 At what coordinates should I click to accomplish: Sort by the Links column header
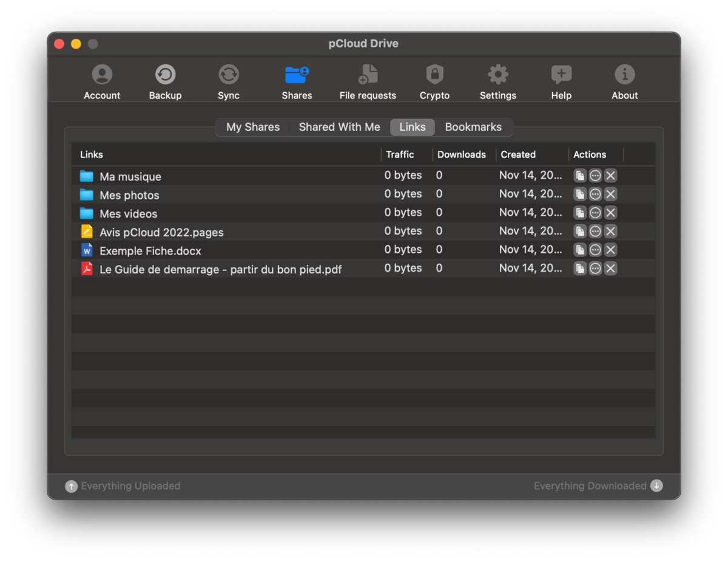226,155
